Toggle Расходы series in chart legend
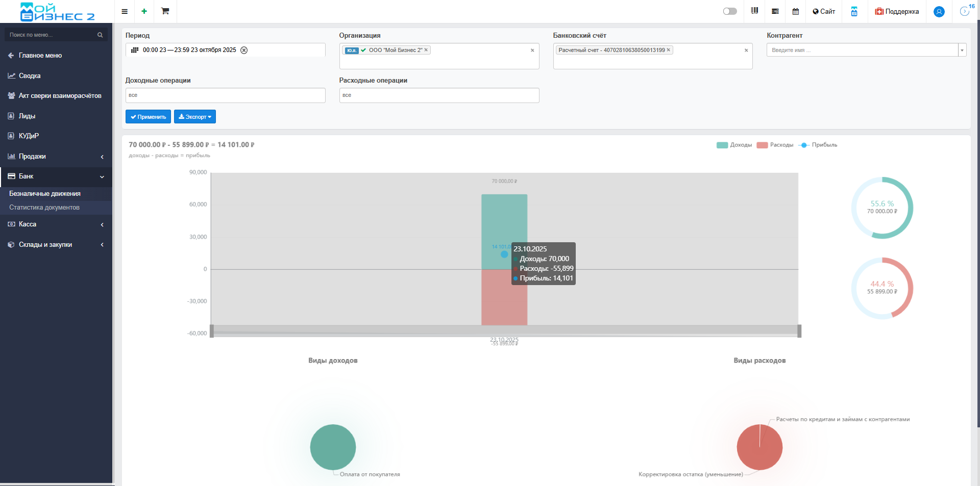This screenshot has width=980, height=486. click(775, 145)
